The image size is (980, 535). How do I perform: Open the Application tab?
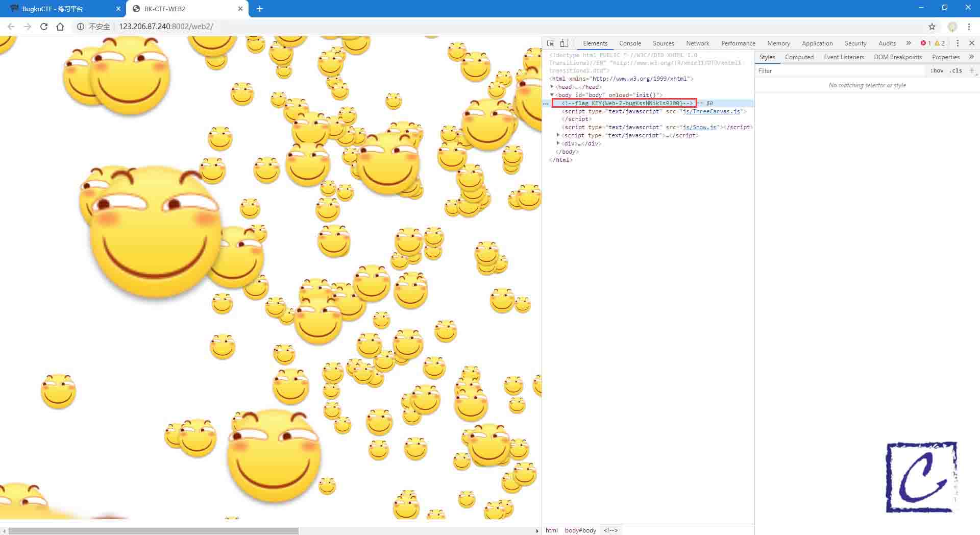point(817,43)
